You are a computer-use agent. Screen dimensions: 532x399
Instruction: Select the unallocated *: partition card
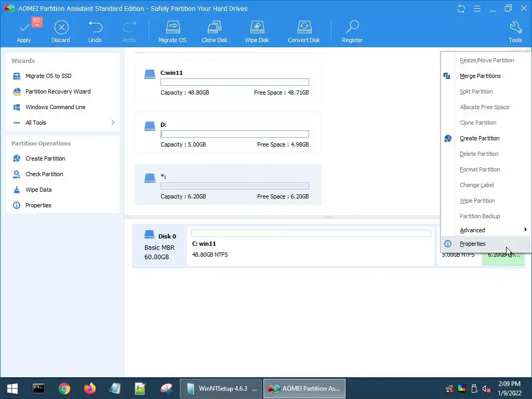pos(228,184)
